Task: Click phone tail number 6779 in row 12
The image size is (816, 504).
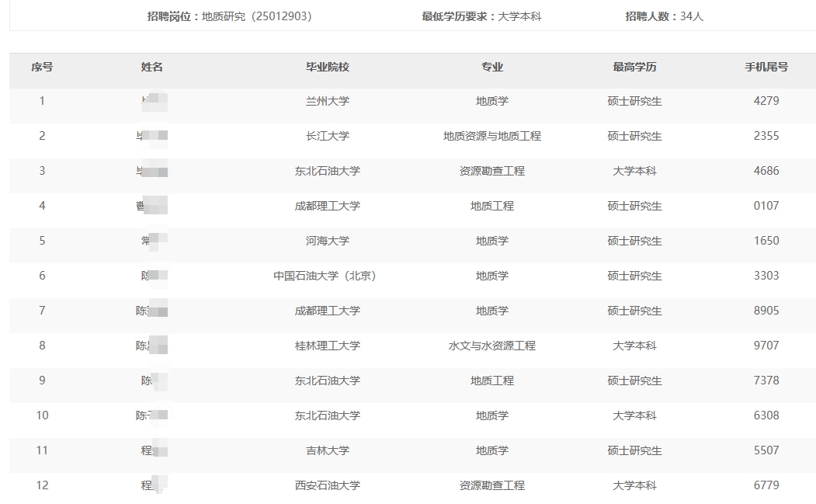Action: click(x=766, y=485)
